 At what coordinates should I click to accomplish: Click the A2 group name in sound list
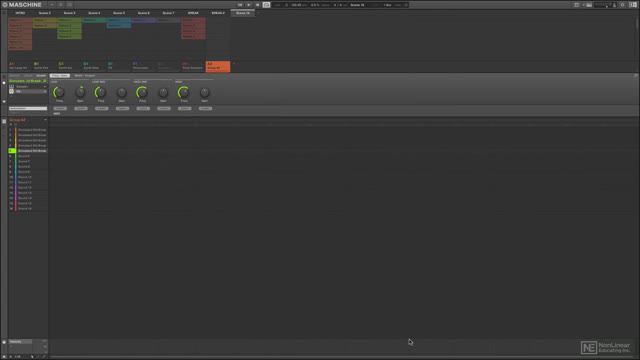(x=18, y=120)
